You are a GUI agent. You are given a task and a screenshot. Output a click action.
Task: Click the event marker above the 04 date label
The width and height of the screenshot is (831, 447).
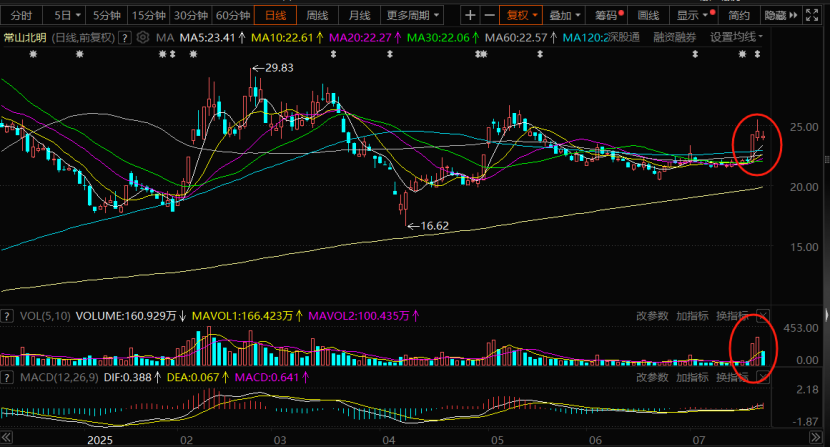(390, 54)
